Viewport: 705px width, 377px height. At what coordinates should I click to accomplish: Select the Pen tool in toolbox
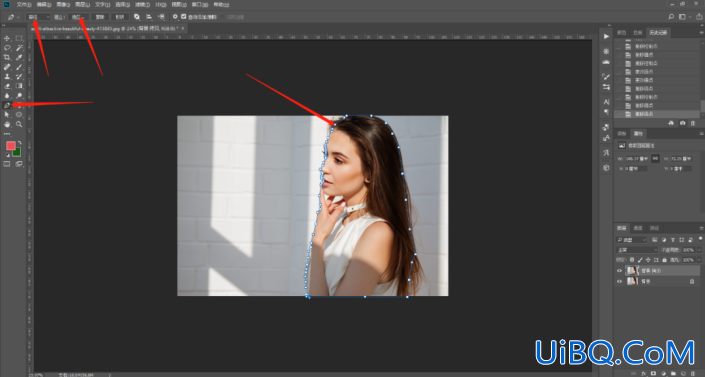(x=7, y=105)
